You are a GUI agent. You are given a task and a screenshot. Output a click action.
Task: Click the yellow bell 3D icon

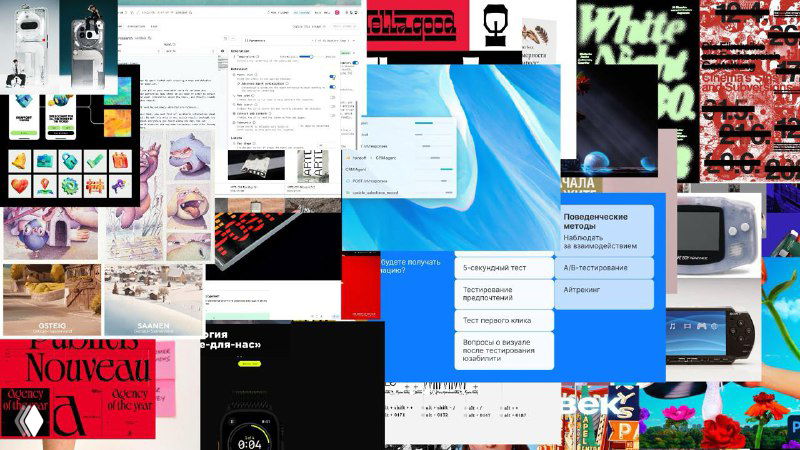(19, 161)
